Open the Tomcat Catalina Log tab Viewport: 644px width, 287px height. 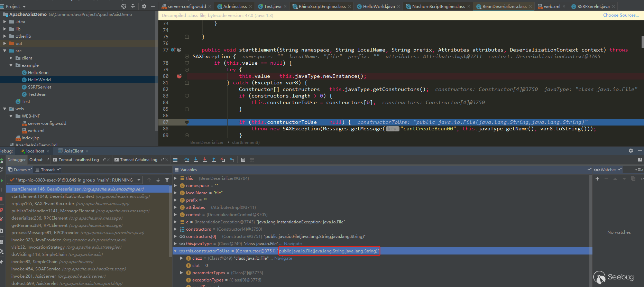coord(138,160)
